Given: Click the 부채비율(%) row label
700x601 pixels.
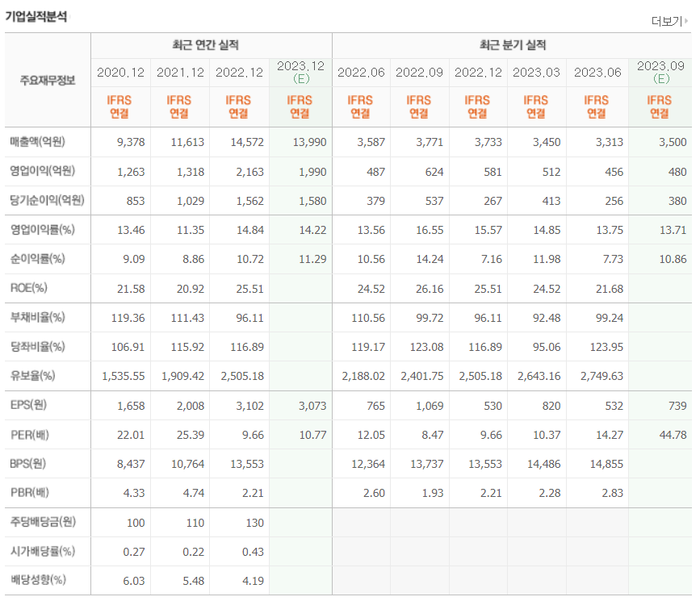Looking at the screenshot, I should [x=37, y=317].
